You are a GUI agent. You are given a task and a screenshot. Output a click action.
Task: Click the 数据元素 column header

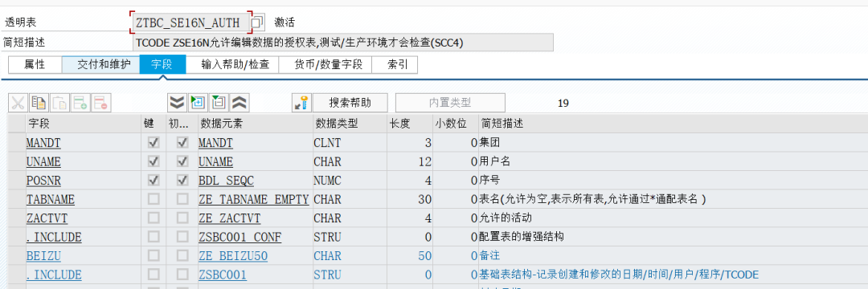tap(255, 124)
